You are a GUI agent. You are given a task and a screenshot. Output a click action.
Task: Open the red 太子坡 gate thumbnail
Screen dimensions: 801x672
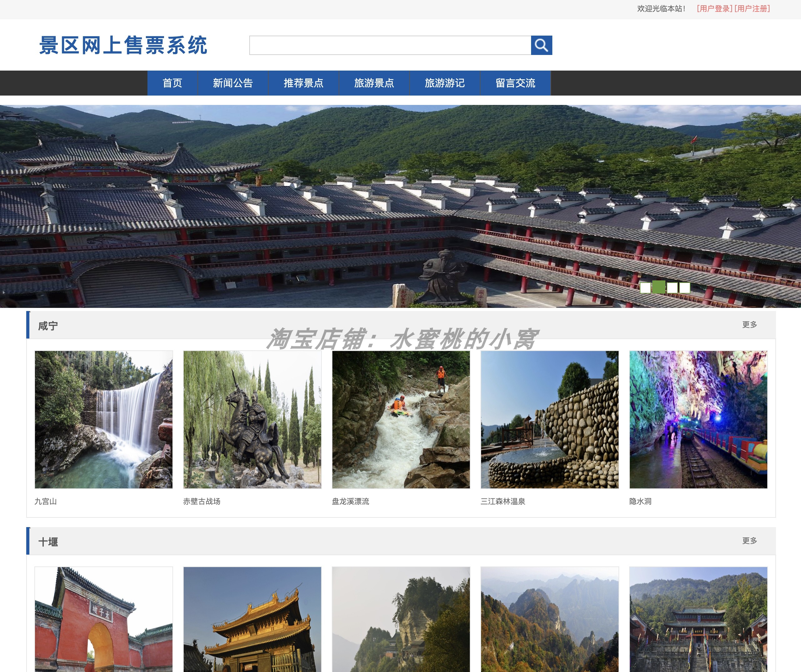[x=104, y=620]
